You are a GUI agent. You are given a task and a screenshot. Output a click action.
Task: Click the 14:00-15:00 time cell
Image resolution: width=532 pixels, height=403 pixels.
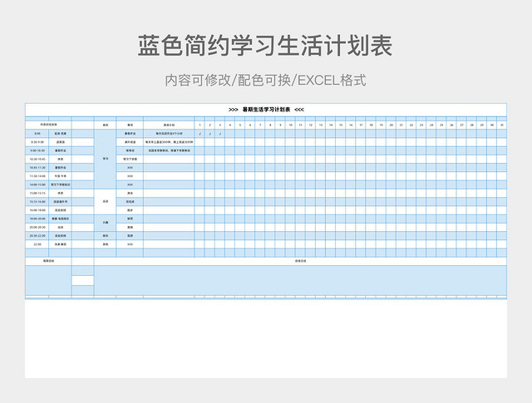[37, 184]
